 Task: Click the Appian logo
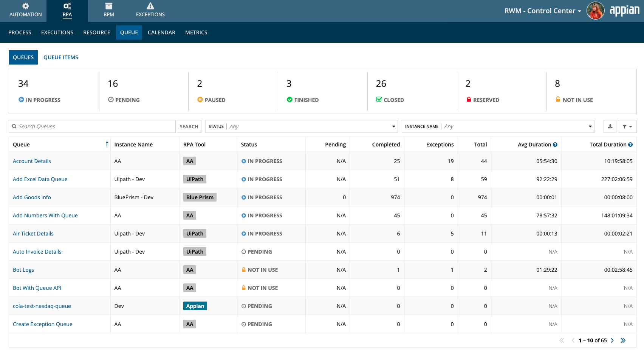coord(624,11)
